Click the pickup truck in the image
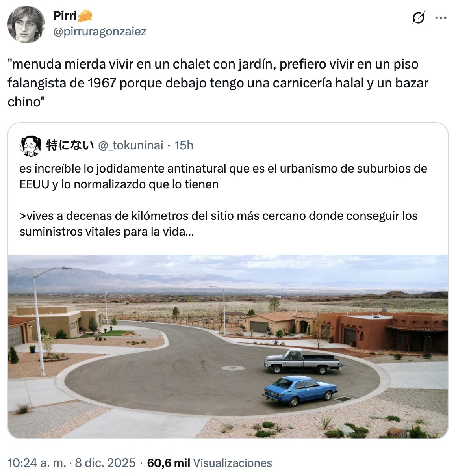 pyautogui.click(x=302, y=362)
